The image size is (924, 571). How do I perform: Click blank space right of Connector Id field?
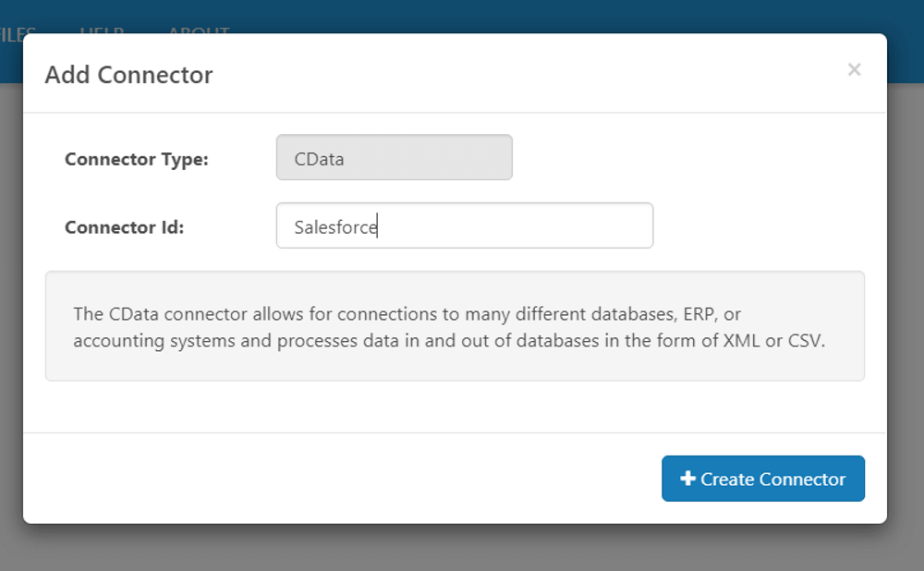tap(758, 226)
